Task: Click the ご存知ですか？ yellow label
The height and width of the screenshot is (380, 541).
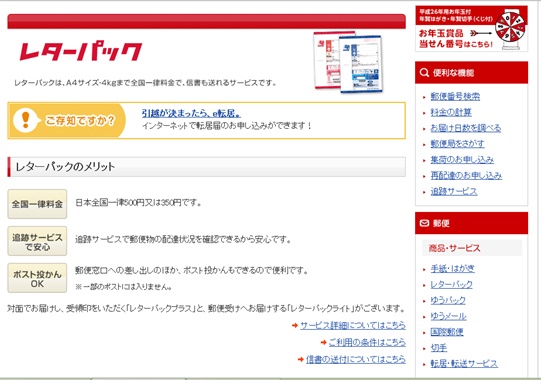Action: (x=80, y=120)
